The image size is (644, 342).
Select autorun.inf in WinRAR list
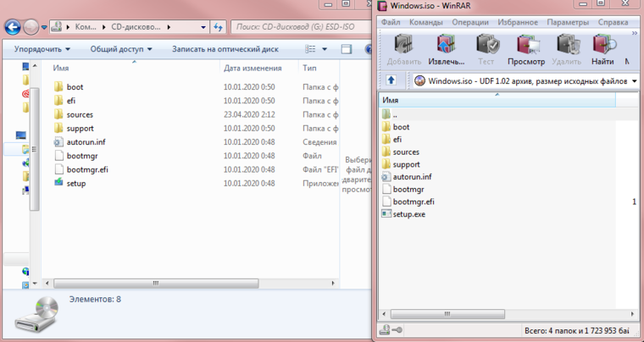coord(412,177)
